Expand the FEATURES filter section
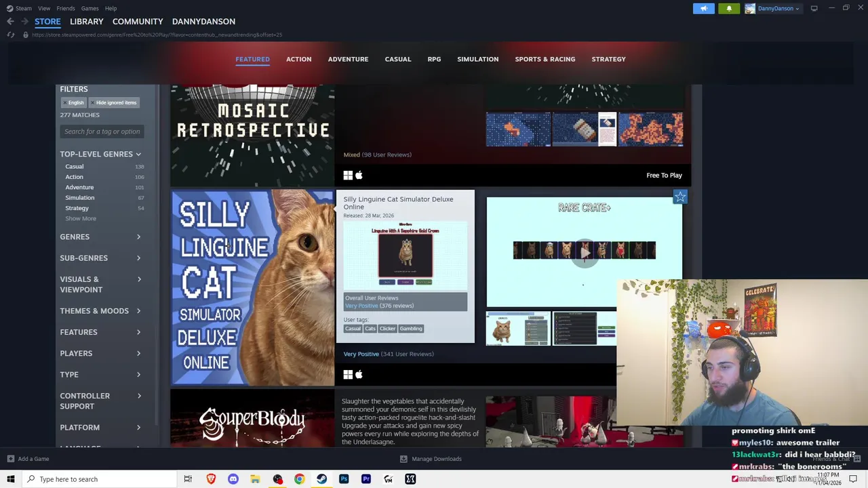 tap(100, 332)
